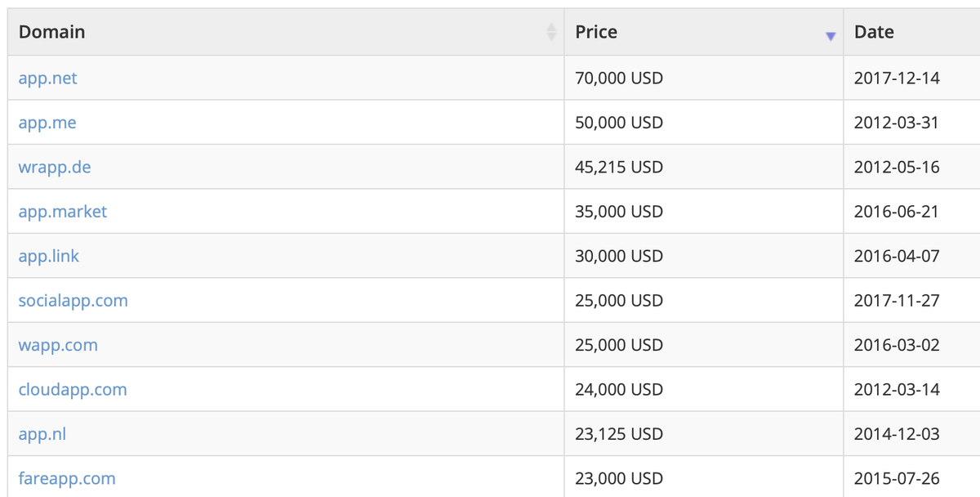Open the socialapp.com domain link
This screenshot has width=980, height=497.
click(x=73, y=300)
